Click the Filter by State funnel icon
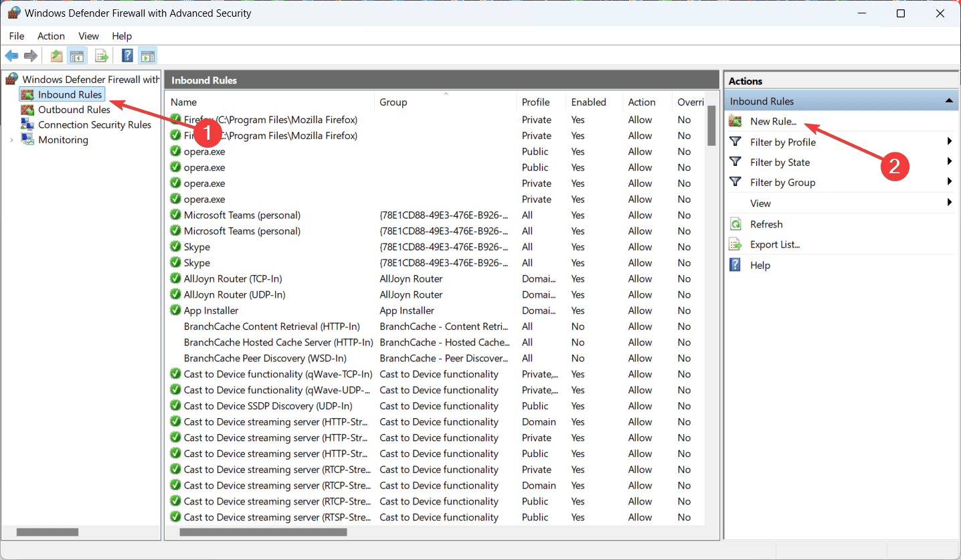961x560 pixels. (x=735, y=162)
